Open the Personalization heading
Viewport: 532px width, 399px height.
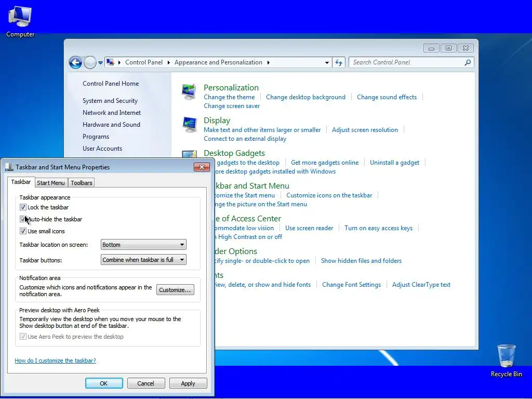click(x=231, y=87)
